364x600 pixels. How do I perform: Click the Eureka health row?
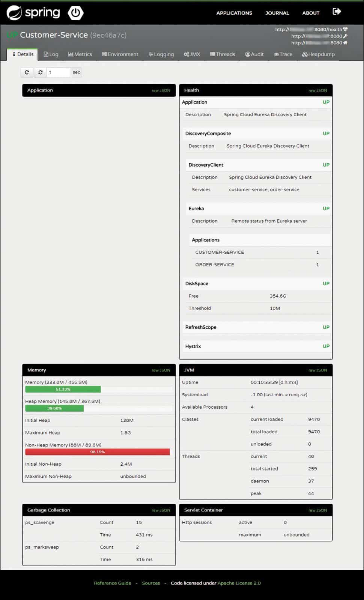pyautogui.click(x=259, y=209)
